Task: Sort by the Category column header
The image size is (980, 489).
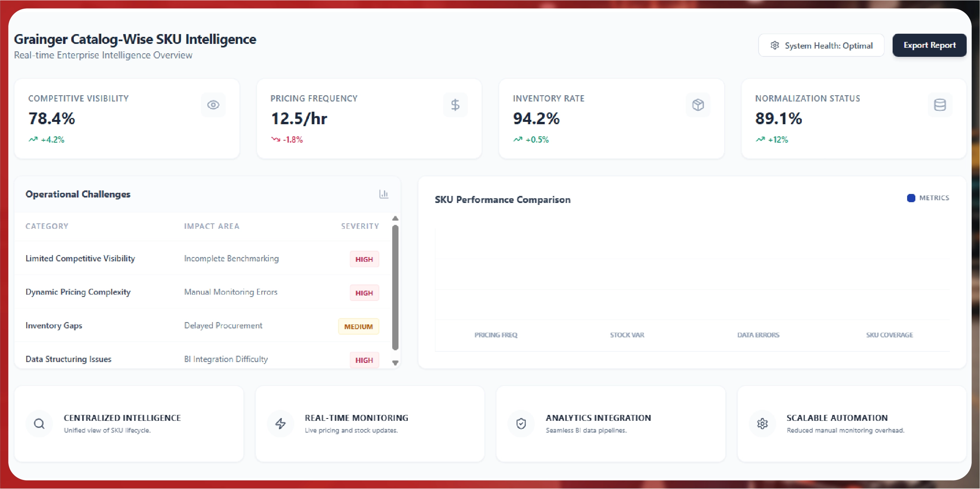Action: click(x=47, y=226)
